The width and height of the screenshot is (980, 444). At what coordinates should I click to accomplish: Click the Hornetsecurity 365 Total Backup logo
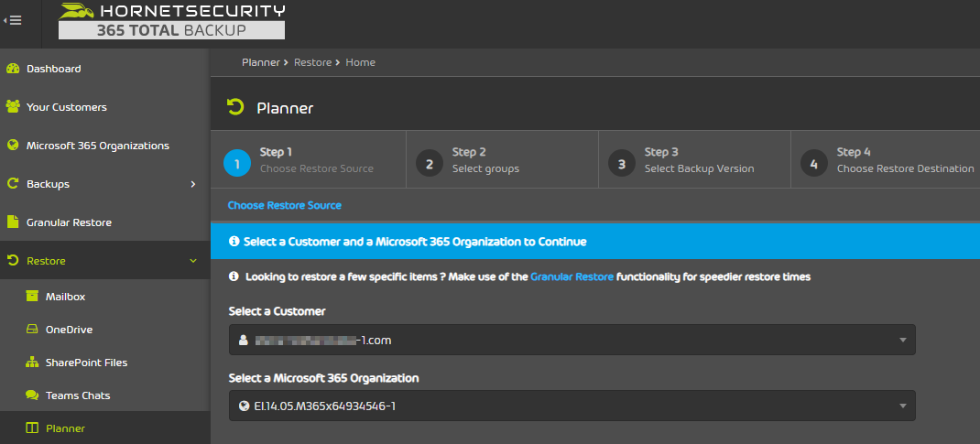[x=172, y=21]
